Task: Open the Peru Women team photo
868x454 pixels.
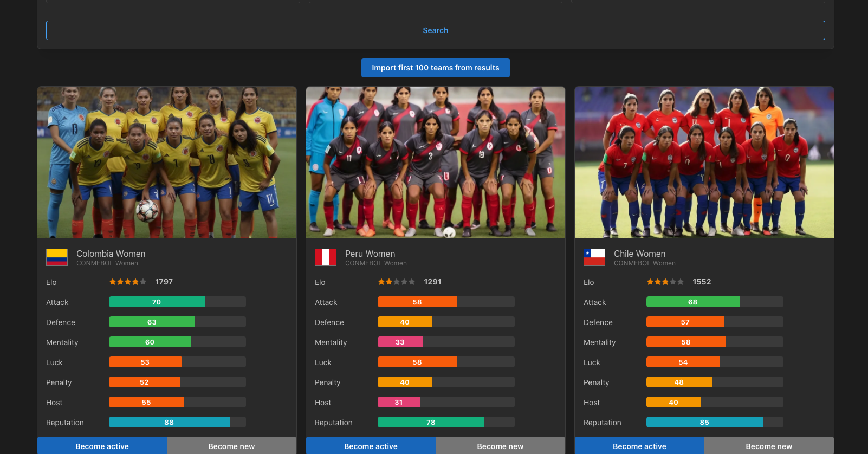Action: coord(436,163)
